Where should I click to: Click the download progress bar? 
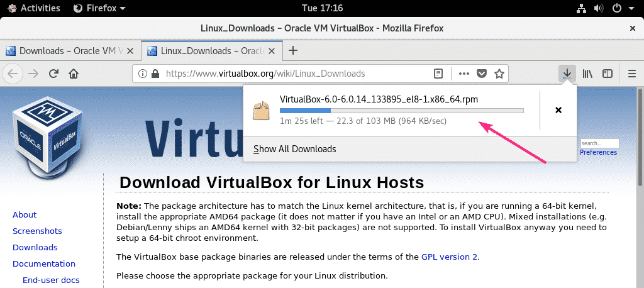(402, 111)
